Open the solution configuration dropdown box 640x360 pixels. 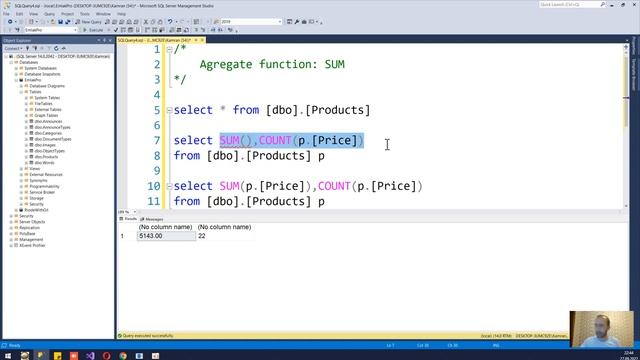tap(251, 22)
